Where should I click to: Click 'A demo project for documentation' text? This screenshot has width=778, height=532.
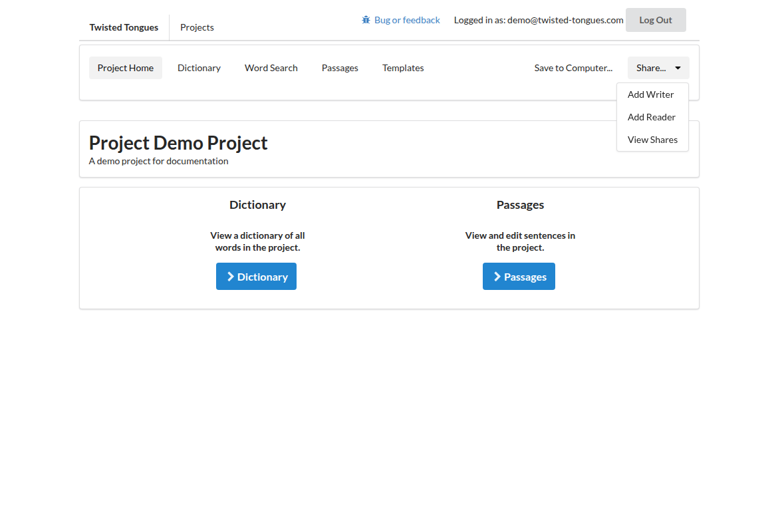(159, 162)
